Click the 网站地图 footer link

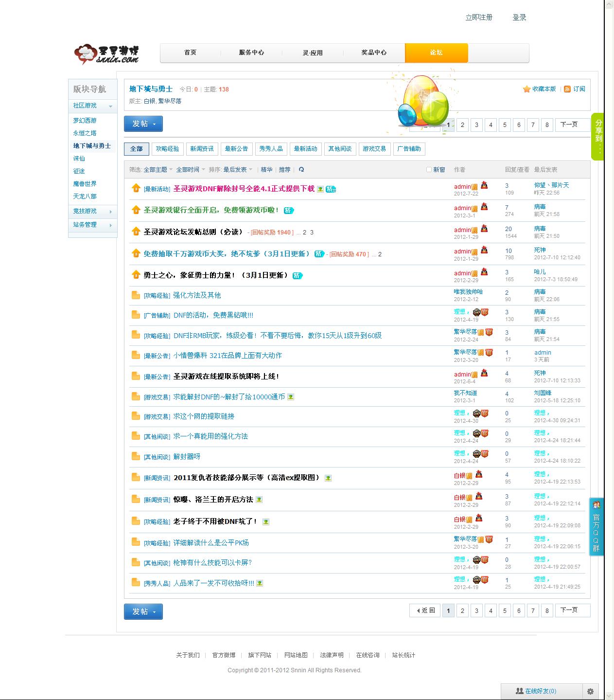[x=296, y=655]
